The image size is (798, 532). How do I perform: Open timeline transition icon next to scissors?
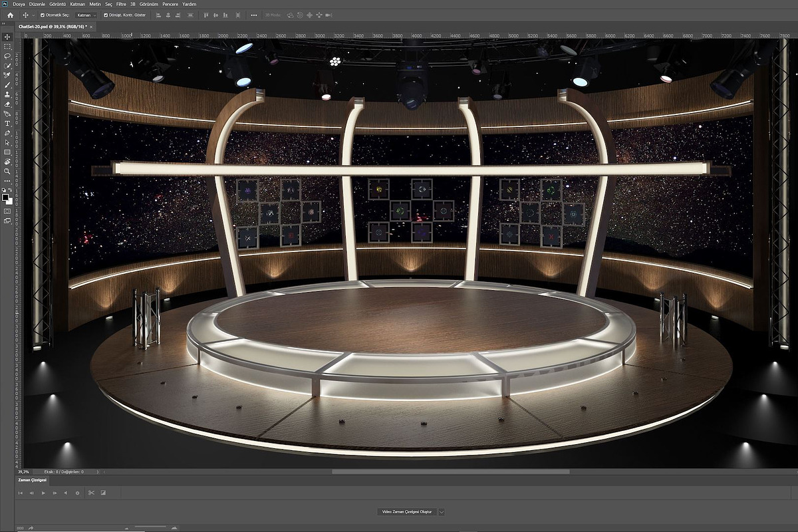point(103,493)
